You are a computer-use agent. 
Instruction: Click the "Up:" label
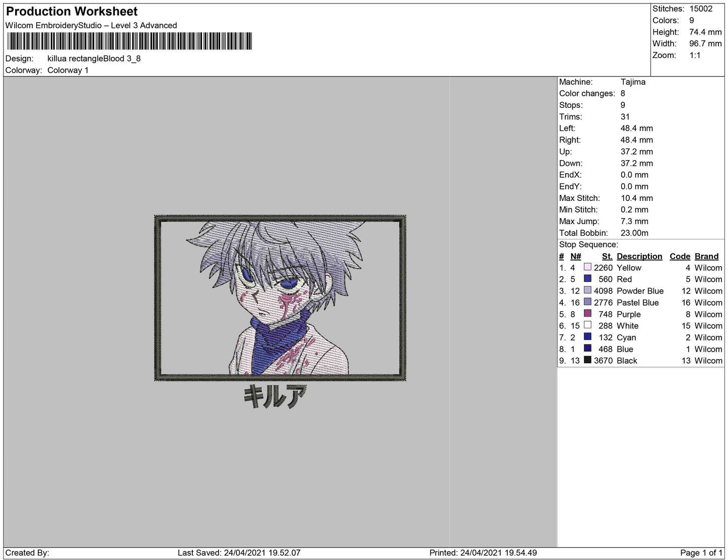[x=565, y=152]
